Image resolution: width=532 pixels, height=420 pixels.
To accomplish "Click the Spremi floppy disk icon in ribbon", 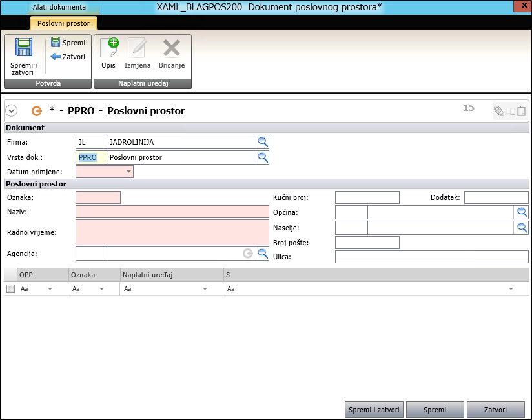I will point(56,43).
